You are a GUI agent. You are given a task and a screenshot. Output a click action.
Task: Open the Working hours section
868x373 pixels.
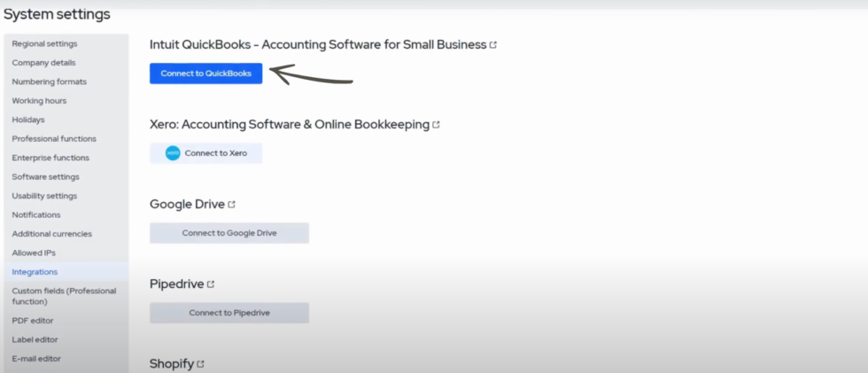(39, 101)
